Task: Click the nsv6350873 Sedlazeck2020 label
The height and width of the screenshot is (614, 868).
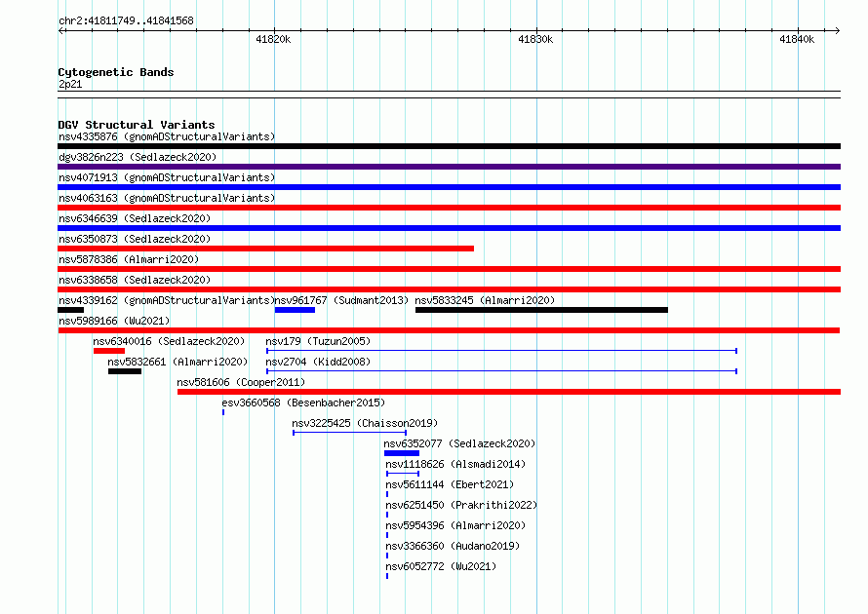Action: pos(135,239)
